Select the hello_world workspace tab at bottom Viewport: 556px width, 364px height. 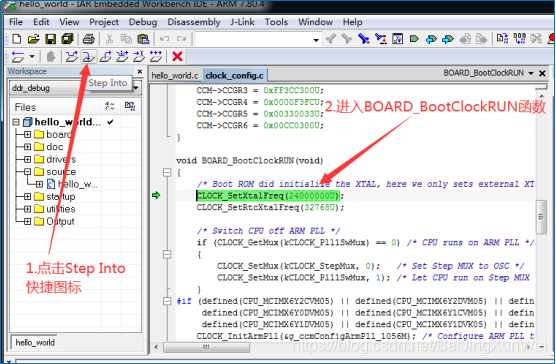(x=35, y=342)
